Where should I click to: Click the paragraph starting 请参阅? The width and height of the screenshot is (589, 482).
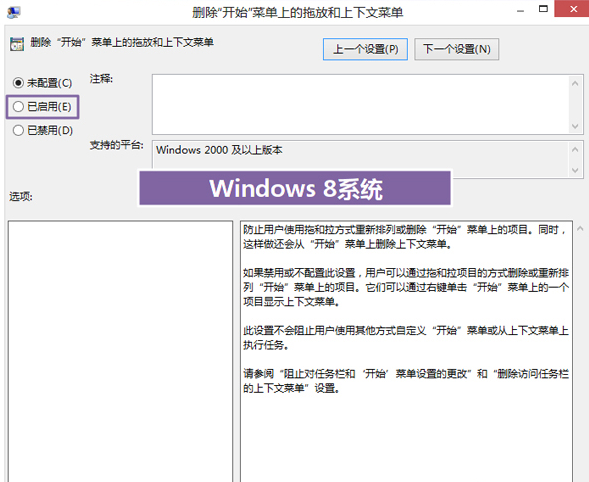(406, 381)
